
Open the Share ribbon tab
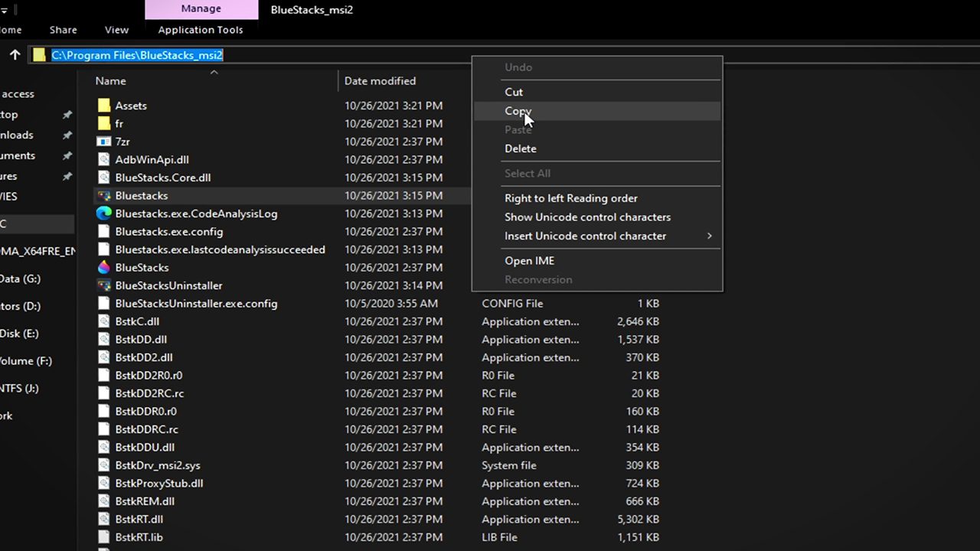(63, 30)
